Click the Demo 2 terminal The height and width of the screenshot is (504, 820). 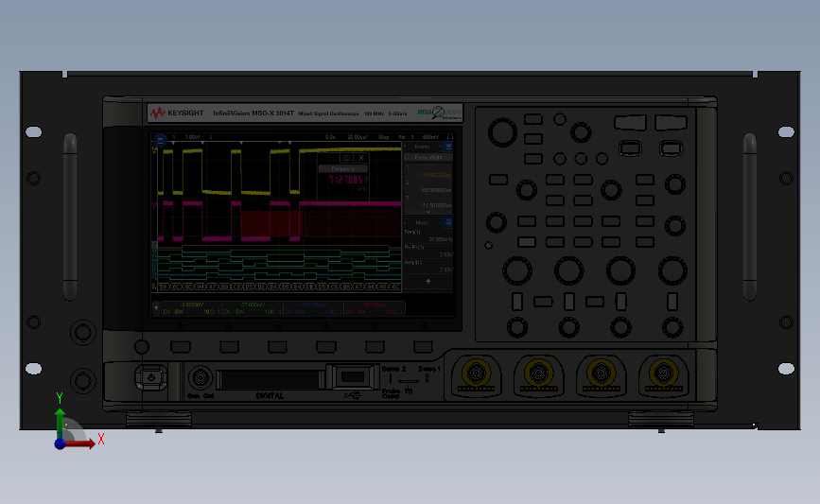point(391,378)
